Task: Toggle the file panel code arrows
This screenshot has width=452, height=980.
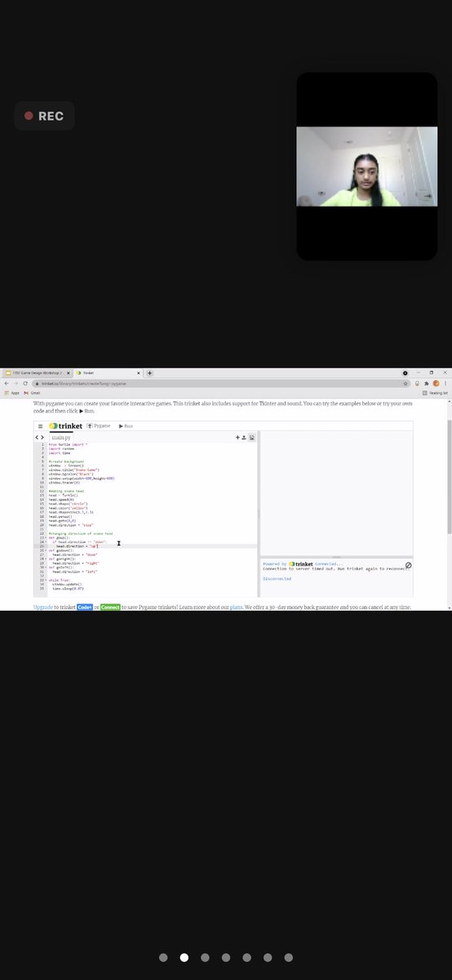Action: point(39,437)
